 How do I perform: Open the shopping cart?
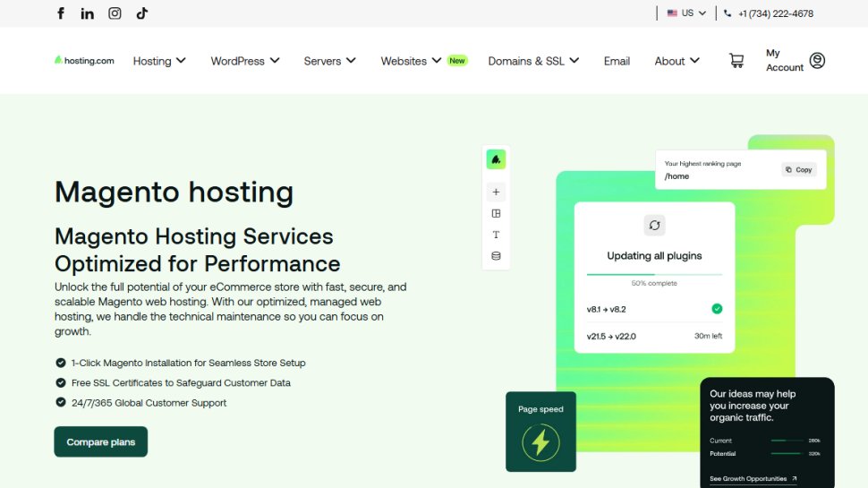pos(736,60)
